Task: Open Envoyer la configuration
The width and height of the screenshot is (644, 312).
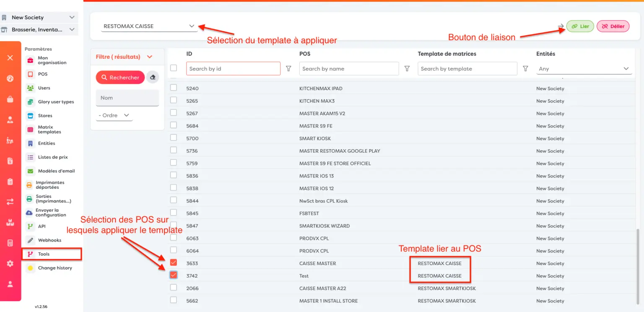Action: coord(51,213)
